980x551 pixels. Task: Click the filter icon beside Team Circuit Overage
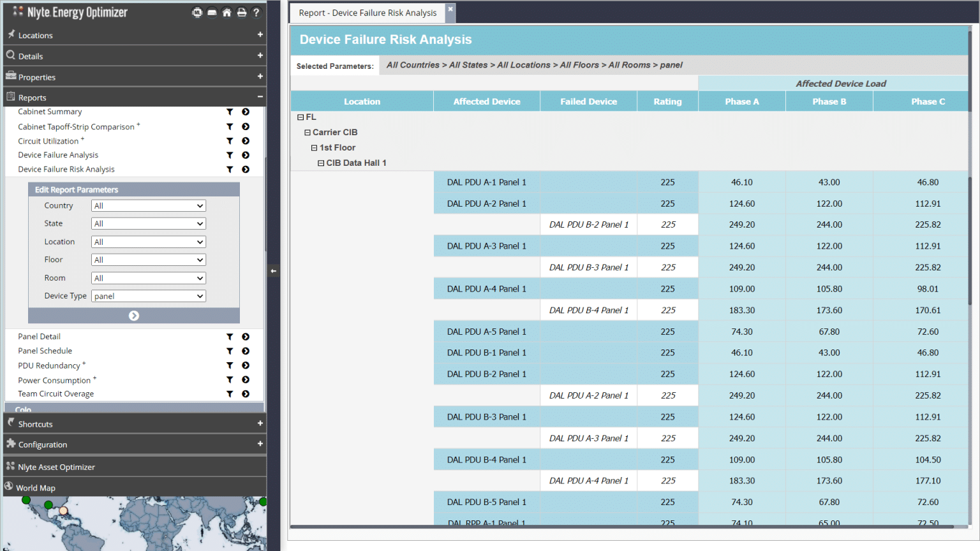[x=230, y=394]
